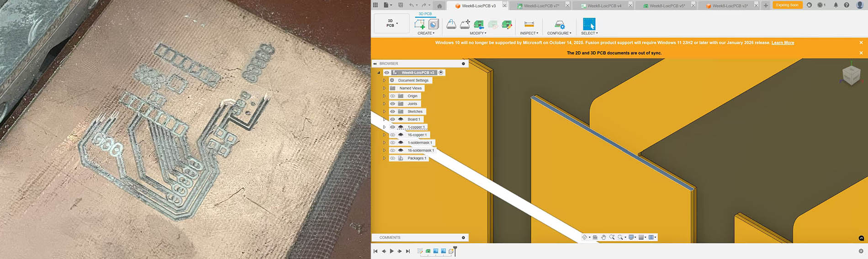Open the File menu icon
This screenshot has height=259, width=868.
387,5
